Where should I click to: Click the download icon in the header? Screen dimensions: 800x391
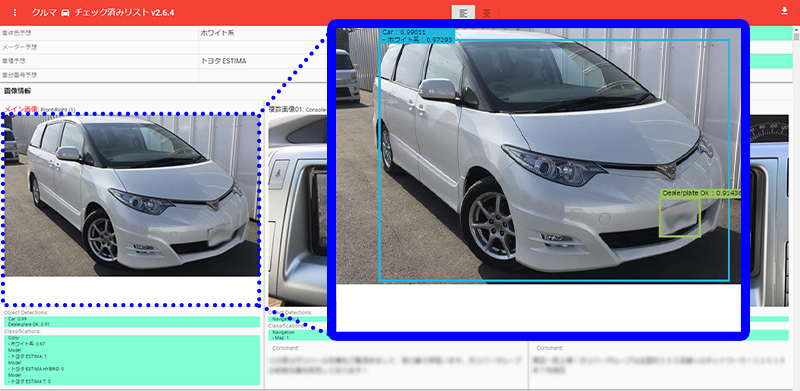[784, 12]
